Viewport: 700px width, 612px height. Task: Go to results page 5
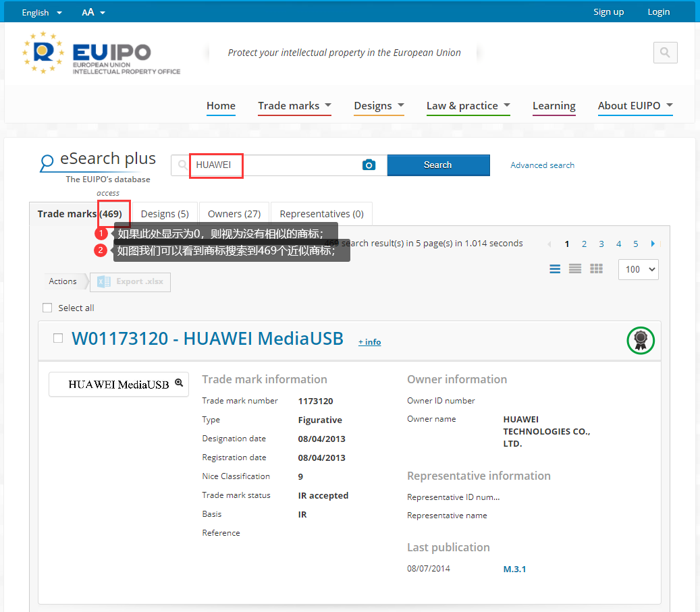tap(635, 244)
